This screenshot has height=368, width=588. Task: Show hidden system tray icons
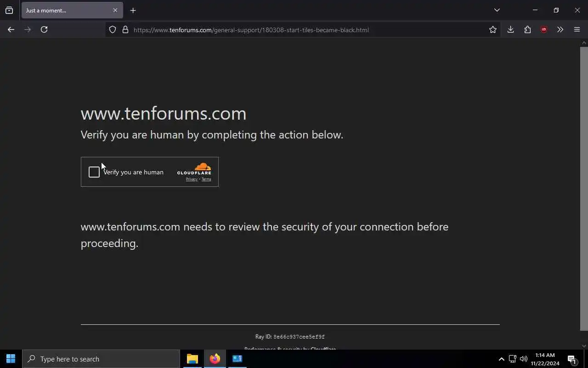[501, 359]
